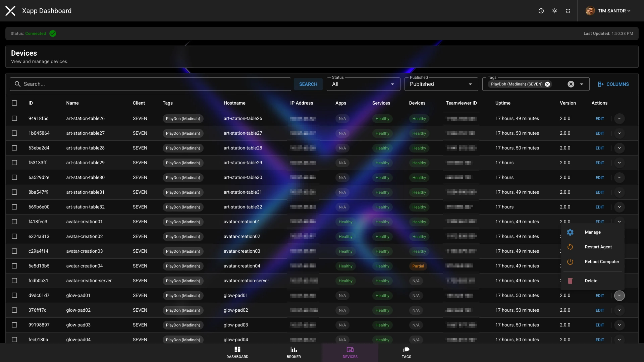Switch to the Broker tab
This screenshot has width=644, height=362.
coord(294,353)
